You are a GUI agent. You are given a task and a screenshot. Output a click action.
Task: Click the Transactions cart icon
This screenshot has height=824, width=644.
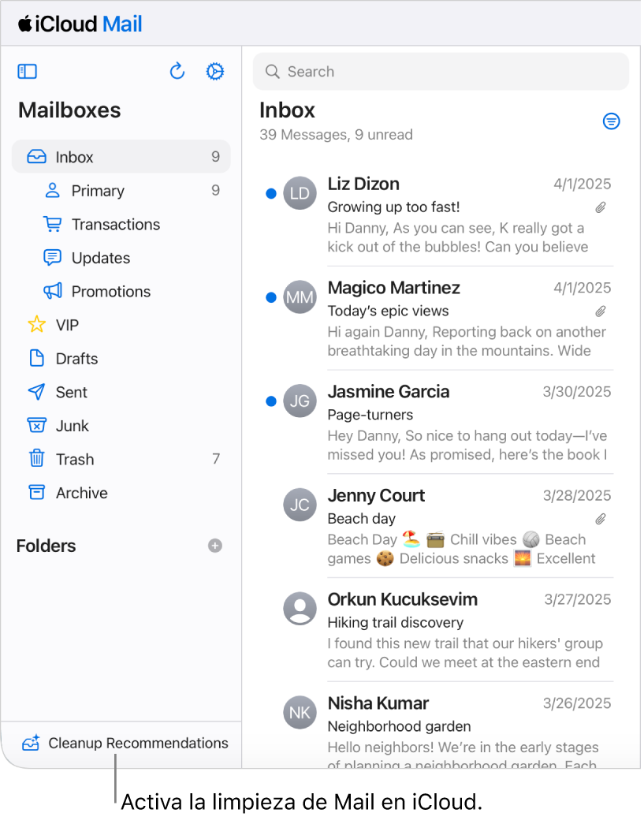click(x=53, y=224)
